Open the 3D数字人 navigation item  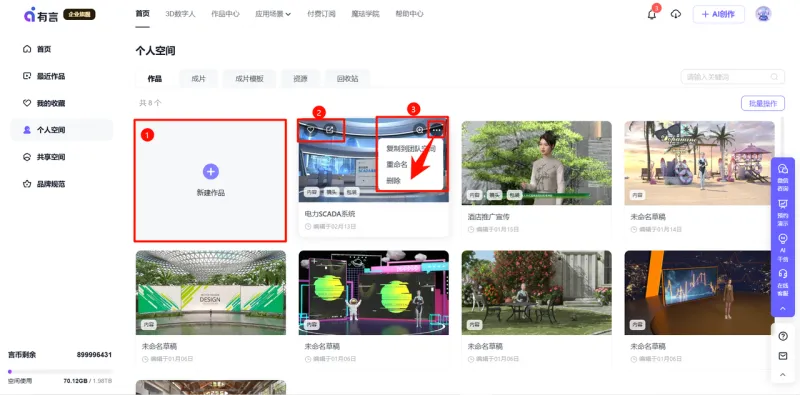click(x=180, y=14)
